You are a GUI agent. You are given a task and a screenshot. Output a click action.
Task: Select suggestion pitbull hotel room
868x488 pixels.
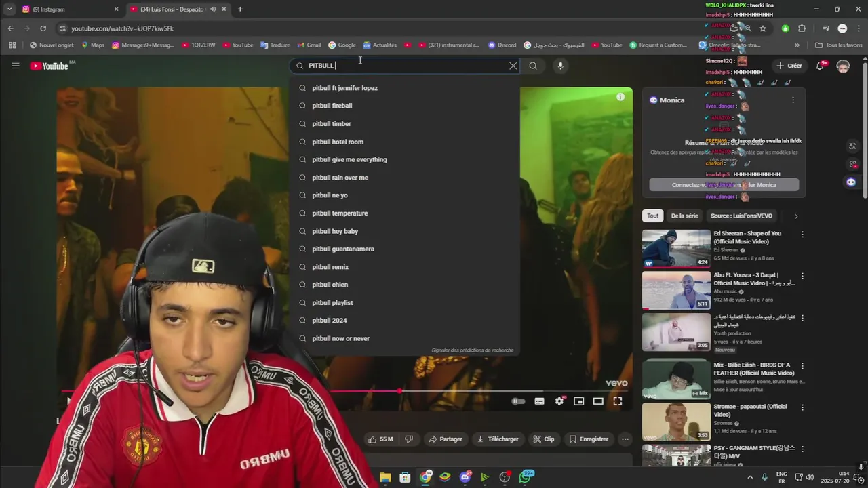point(405,142)
